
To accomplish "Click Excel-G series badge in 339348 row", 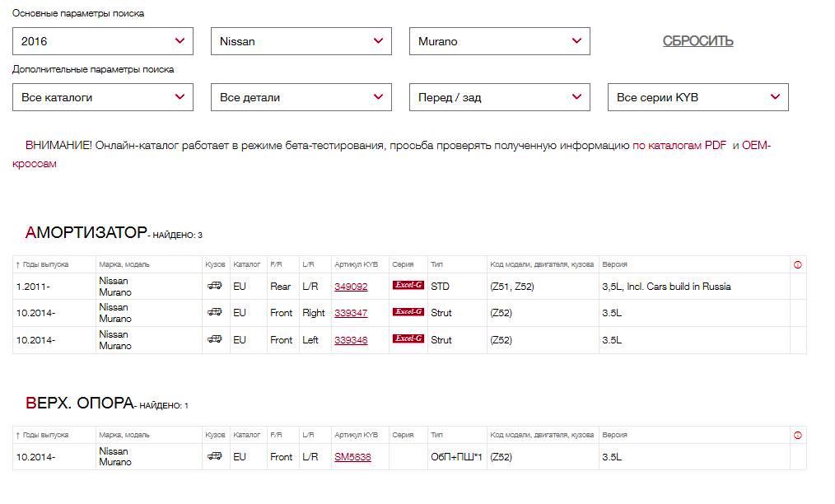I will click(408, 338).
